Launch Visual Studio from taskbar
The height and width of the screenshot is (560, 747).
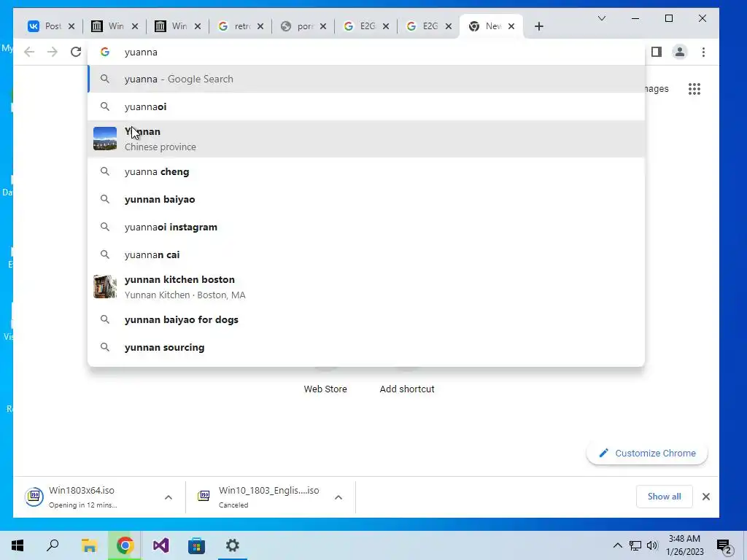(161, 545)
